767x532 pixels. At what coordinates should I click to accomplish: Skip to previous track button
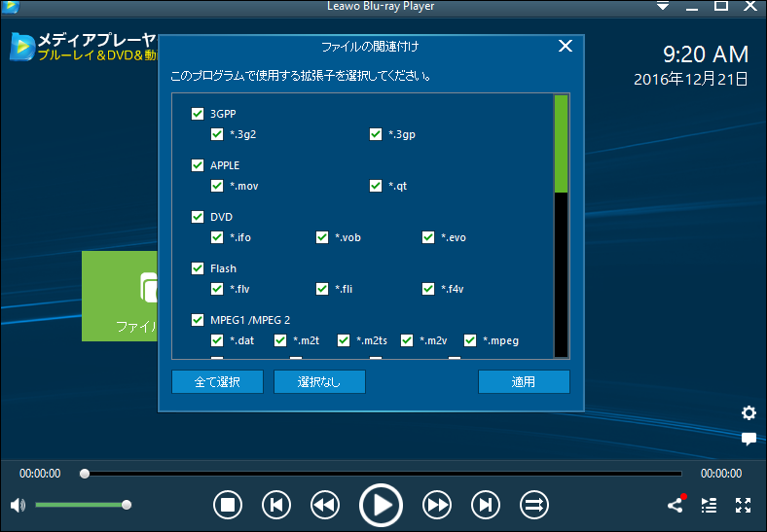[x=276, y=505]
